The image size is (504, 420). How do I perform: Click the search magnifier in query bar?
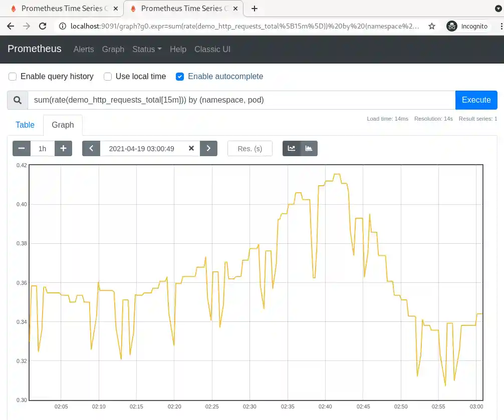[17, 100]
